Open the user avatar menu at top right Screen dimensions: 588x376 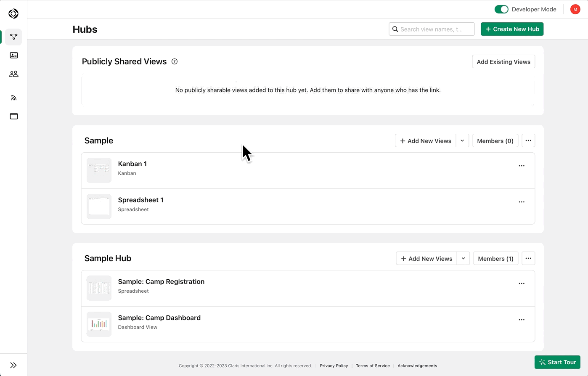575,9
